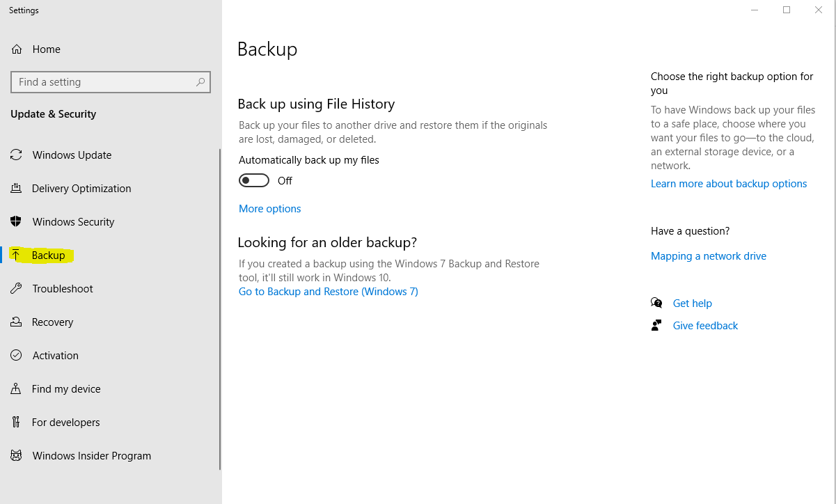This screenshot has width=836, height=504.
Task: Focus the Find a setting search box
Action: coord(111,82)
